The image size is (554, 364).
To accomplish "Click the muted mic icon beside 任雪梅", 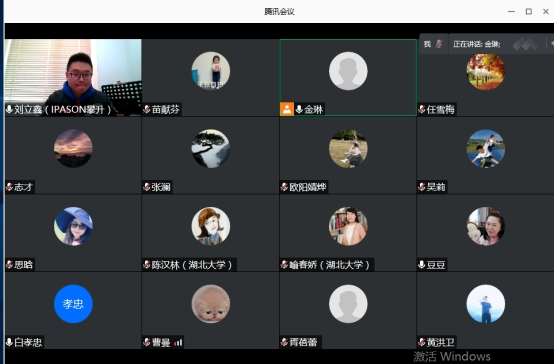I will click(422, 109).
